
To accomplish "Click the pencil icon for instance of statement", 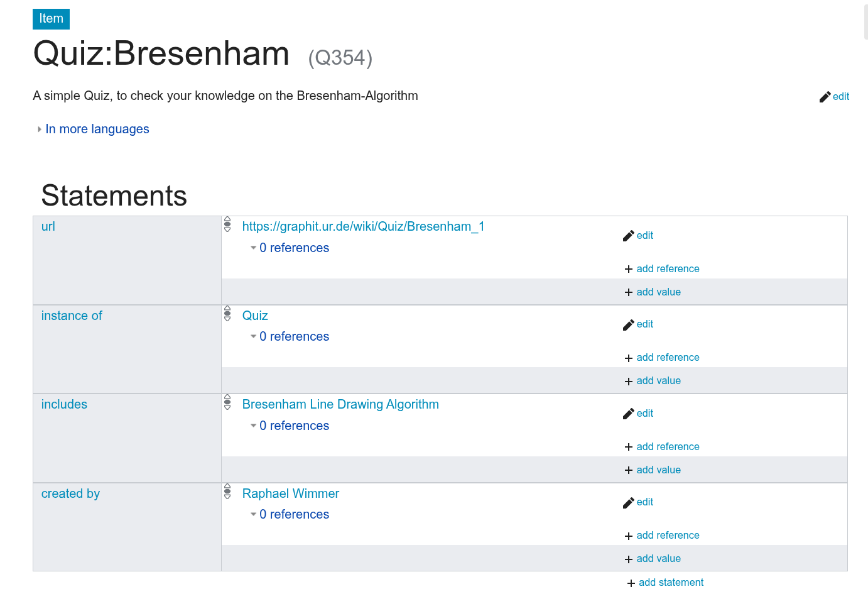I will click(628, 325).
